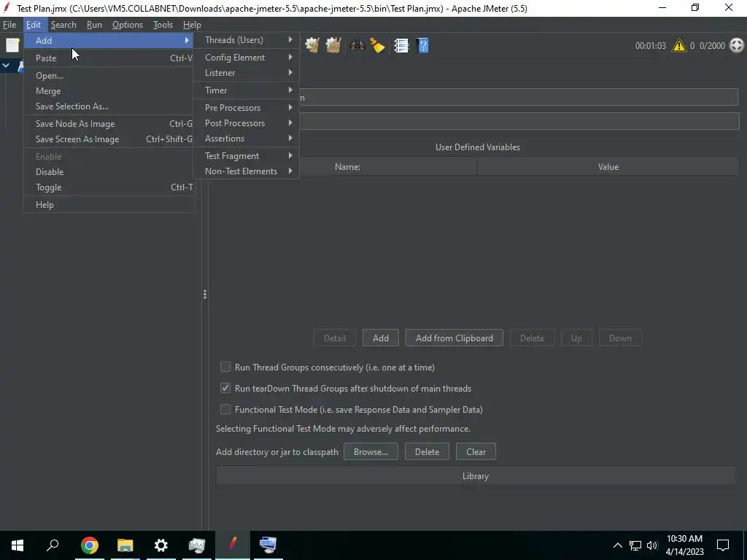Click the yellow warning triangle log icon
747x560 pixels.
(678, 46)
